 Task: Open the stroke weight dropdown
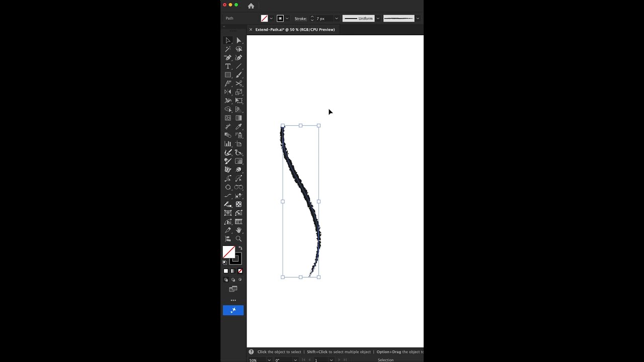[x=337, y=19]
